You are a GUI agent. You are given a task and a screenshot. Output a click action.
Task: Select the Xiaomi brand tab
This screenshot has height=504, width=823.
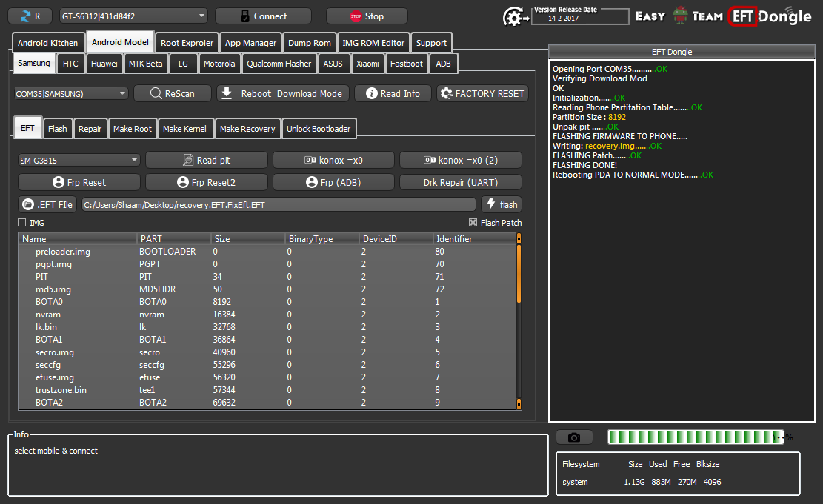click(x=367, y=64)
